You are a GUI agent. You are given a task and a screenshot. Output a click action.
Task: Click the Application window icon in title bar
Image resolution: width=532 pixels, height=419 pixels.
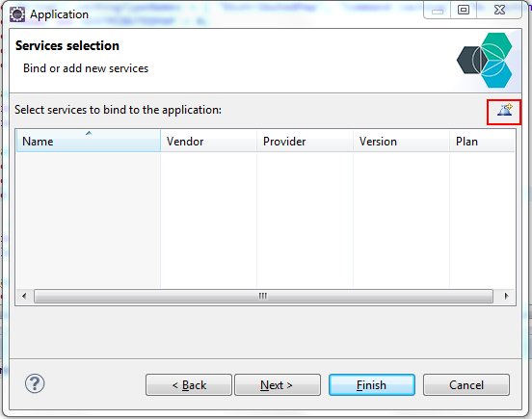[x=17, y=14]
